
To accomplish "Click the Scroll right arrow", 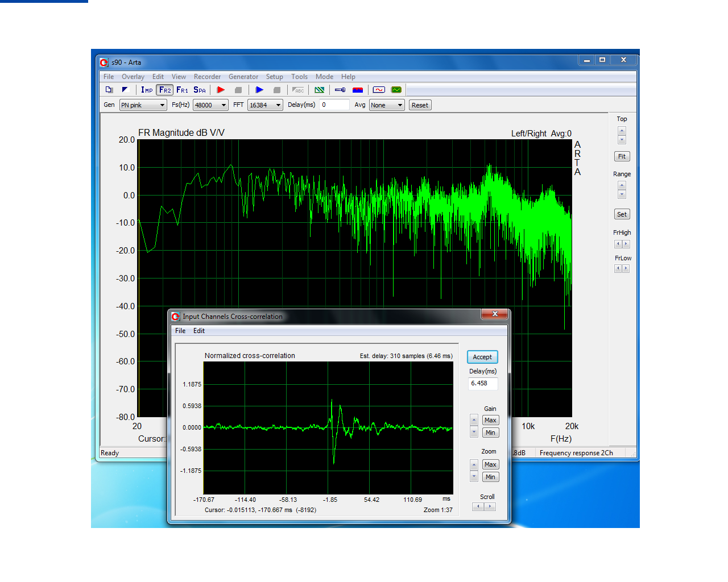I will click(490, 506).
